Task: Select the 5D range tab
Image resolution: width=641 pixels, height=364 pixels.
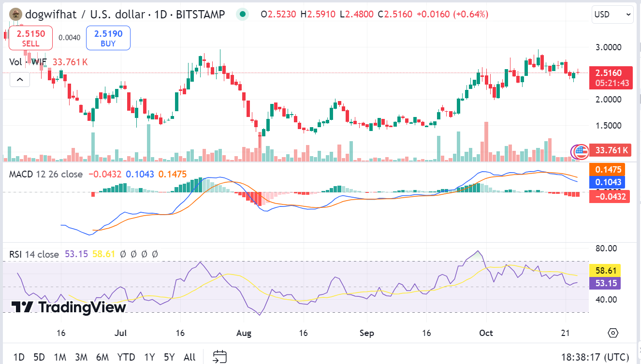Action: pos(40,357)
